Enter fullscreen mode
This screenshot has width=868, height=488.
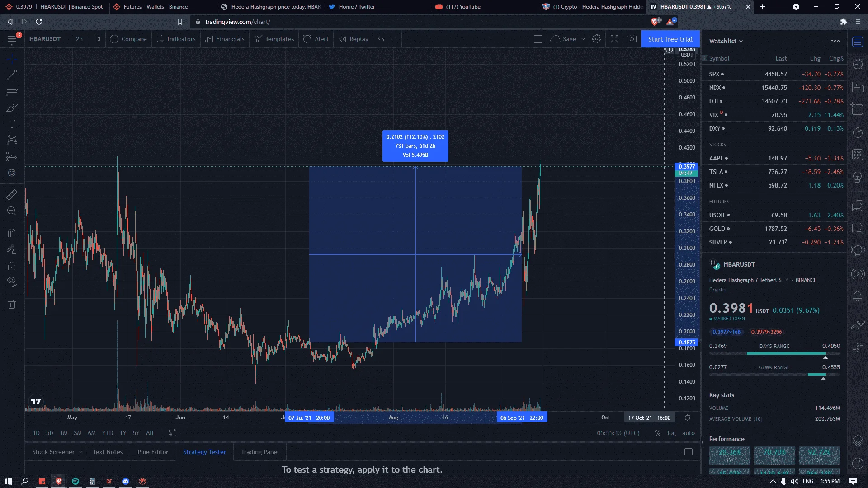614,39
